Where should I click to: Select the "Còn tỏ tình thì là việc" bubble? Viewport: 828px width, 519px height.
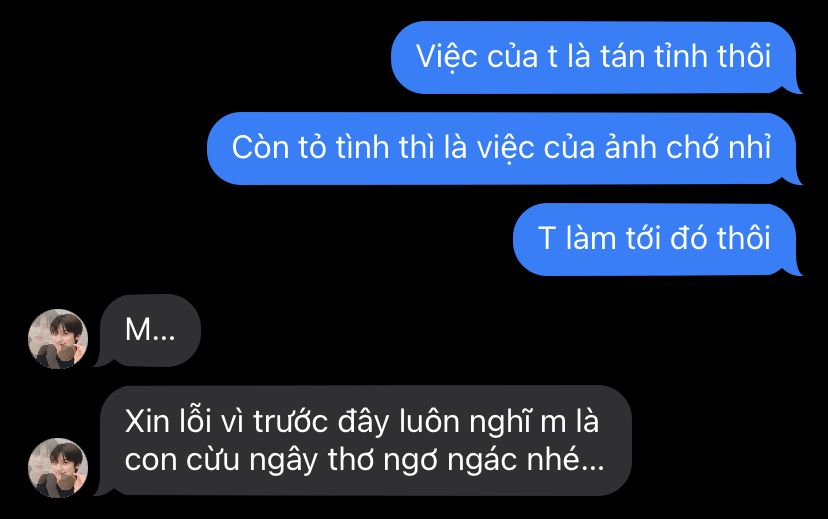pos(504,148)
